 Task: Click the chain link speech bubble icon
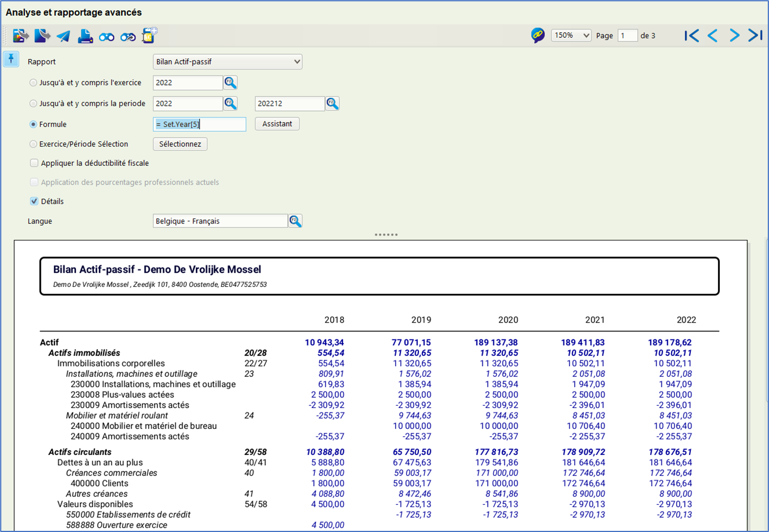[538, 35]
